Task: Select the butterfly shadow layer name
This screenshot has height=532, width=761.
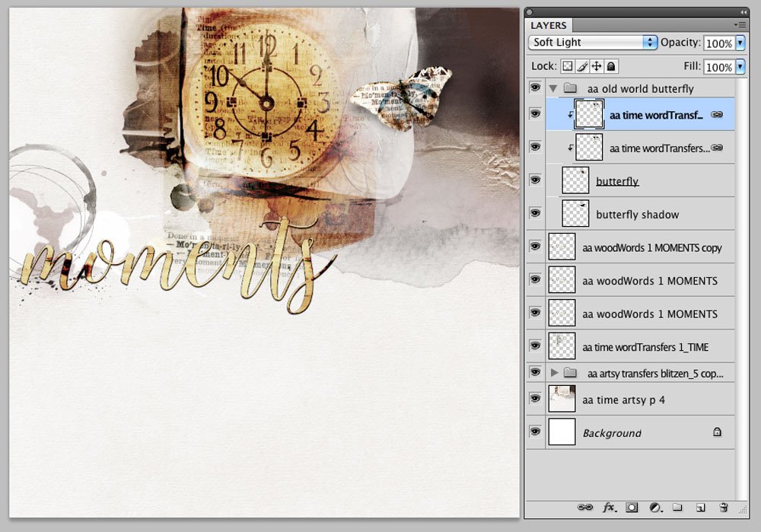Action: click(x=637, y=215)
